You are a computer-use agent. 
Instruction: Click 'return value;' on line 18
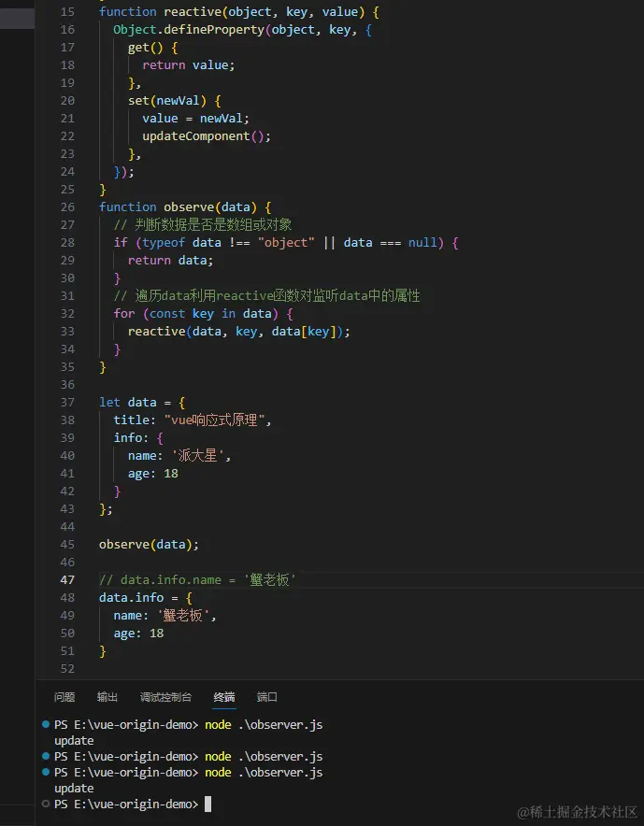[x=188, y=64]
